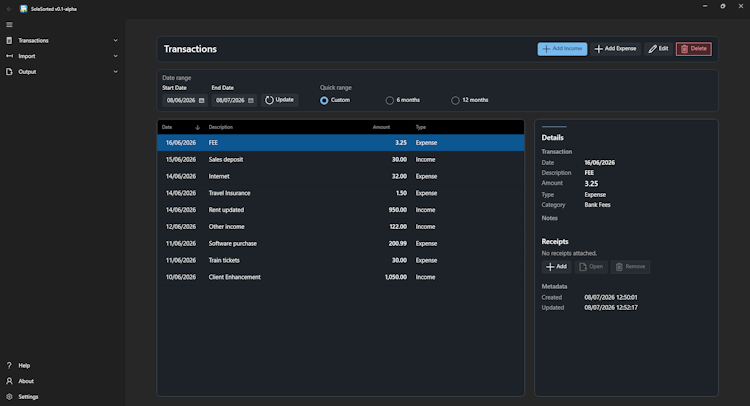
Task: Select the Software purchase transaction row
Action: 341,243
